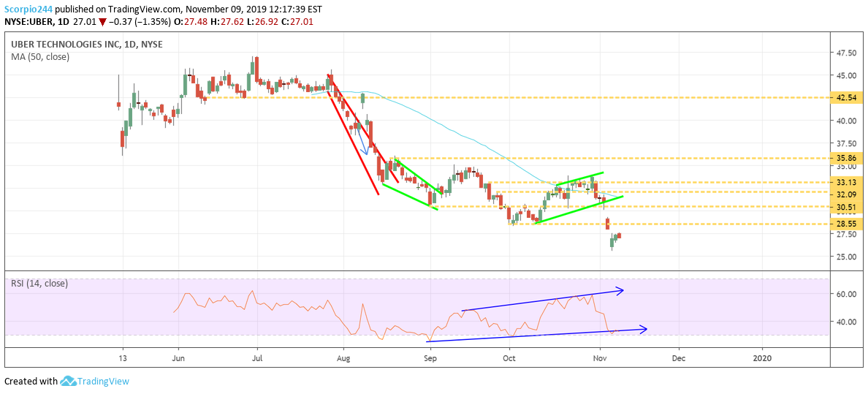
Task: Click the TradingView cloud logo icon
Action: click(x=68, y=382)
